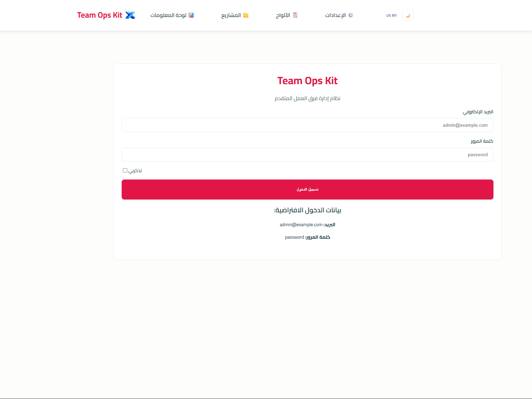Screen dimensions: 532x399
Task: Click the clipboard boards icon
Action: [x=295, y=15]
